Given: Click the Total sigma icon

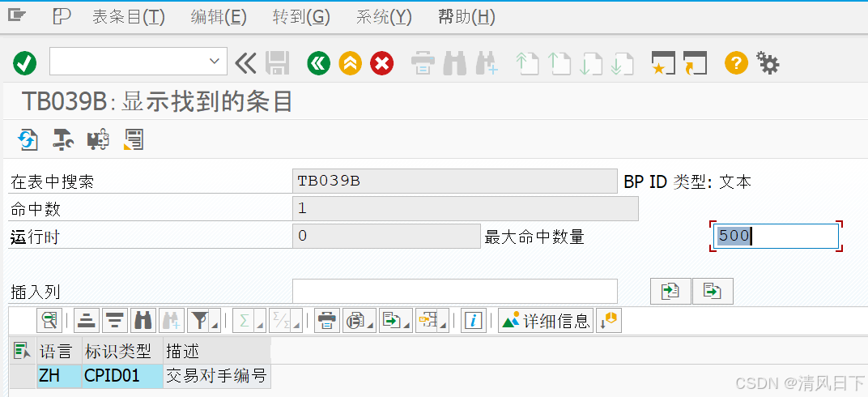Looking at the screenshot, I should tap(245, 320).
